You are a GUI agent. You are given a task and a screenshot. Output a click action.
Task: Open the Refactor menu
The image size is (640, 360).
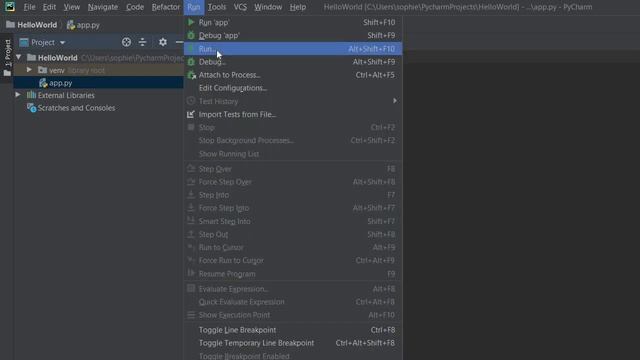pyautogui.click(x=166, y=7)
